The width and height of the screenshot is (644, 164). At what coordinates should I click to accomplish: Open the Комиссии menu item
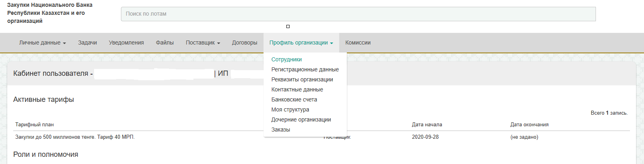tap(358, 43)
